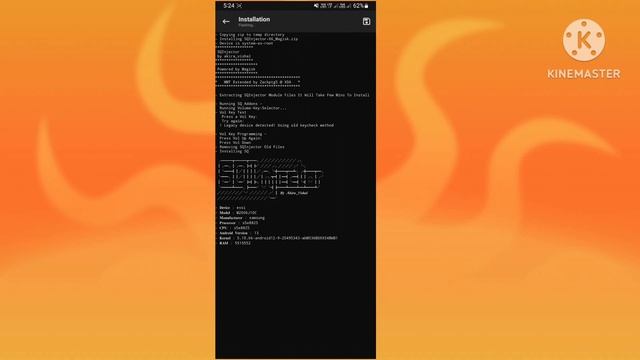Select the 'Legacy device detected' log line
640x360 pixels.
click(276, 125)
